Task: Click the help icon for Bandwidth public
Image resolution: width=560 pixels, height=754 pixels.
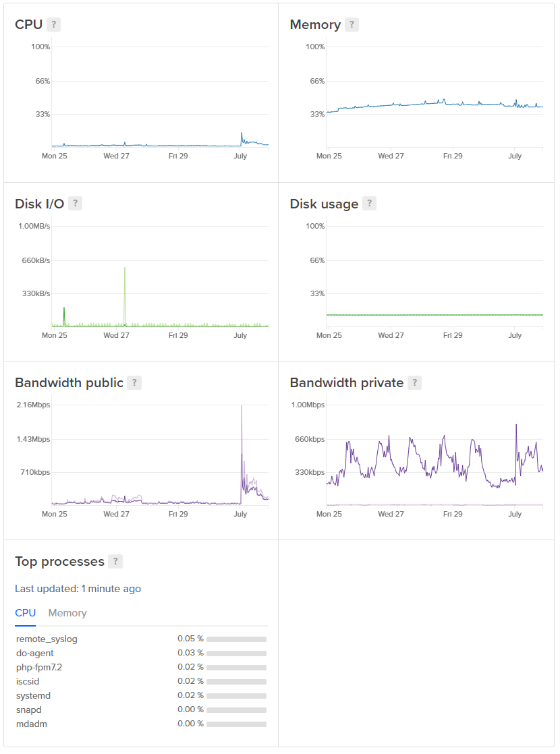Action: 135,383
